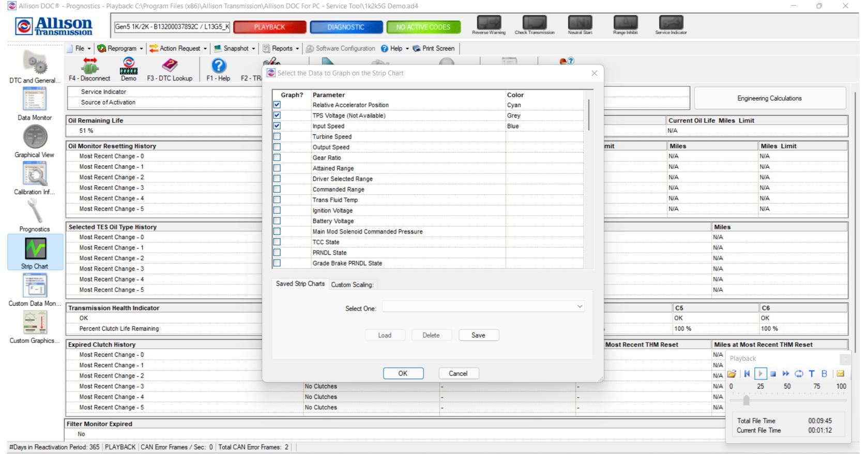Image resolution: width=868 pixels, height=454 pixels.
Task: Click the Check Transmission indicator icon
Action: pyautogui.click(x=534, y=23)
